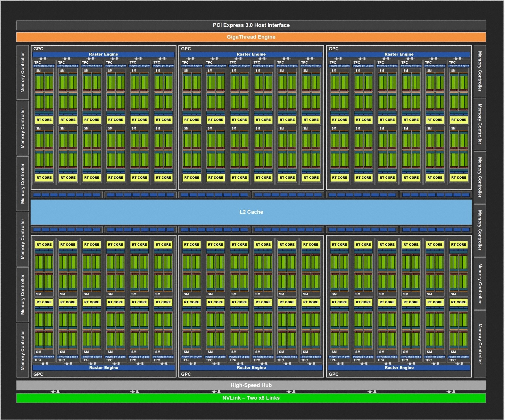Select first PolyMorph Engine in top-middle GPC
This screenshot has height=420, width=505.
pyautogui.click(x=192, y=66)
